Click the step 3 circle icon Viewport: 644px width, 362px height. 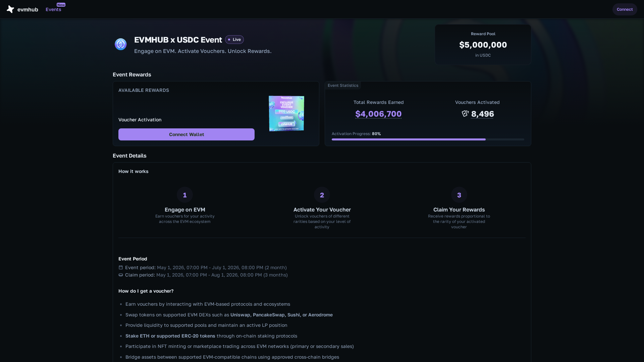(x=459, y=195)
